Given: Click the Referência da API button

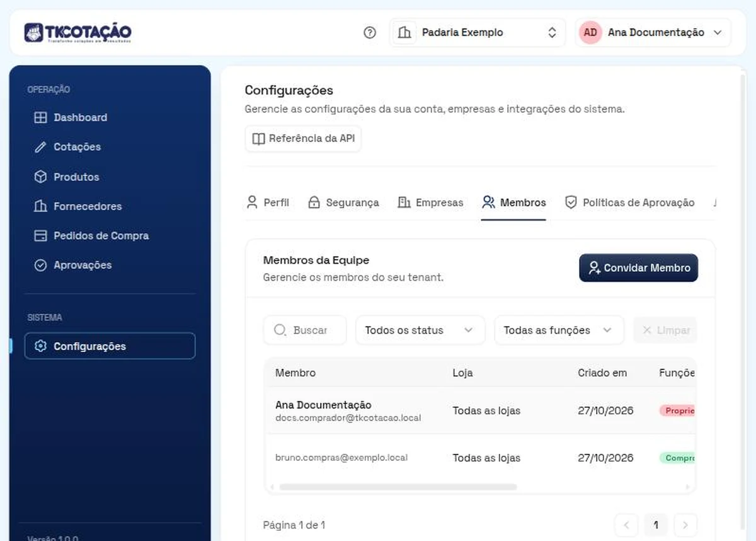Looking at the screenshot, I should (x=303, y=139).
